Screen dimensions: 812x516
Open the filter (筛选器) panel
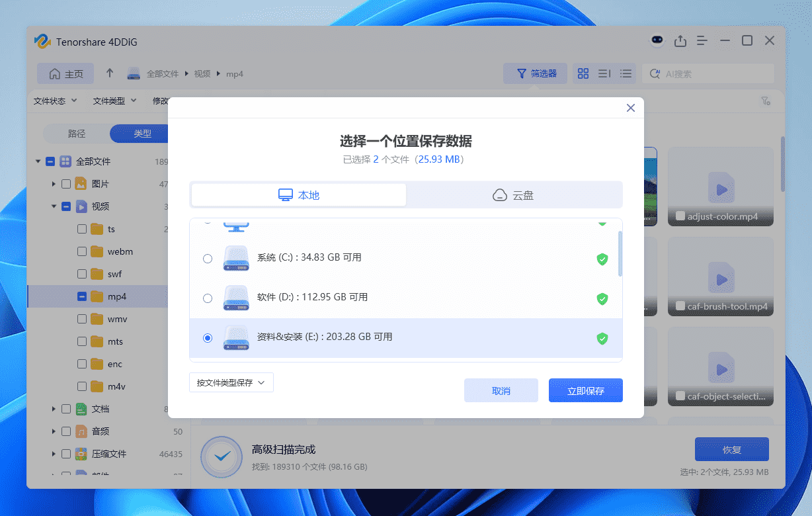click(x=535, y=73)
